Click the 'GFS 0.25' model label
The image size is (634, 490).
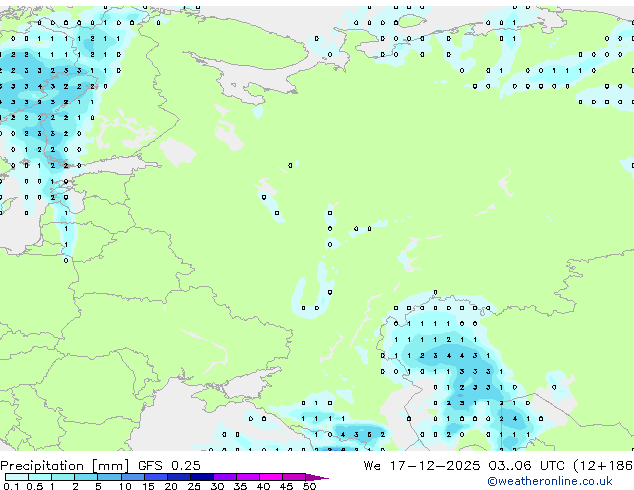[169, 466]
